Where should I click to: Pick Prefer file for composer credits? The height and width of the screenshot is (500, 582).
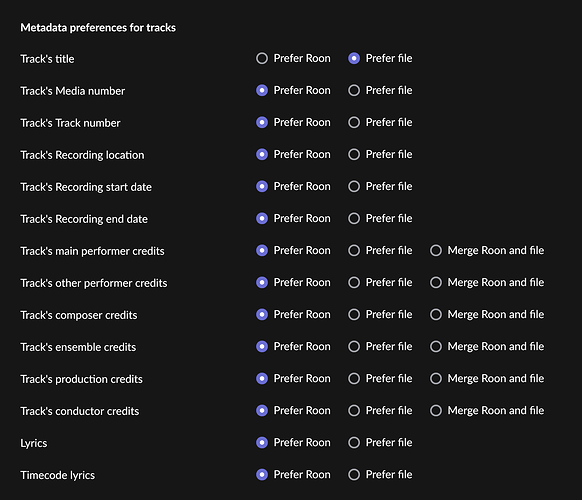tap(354, 314)
